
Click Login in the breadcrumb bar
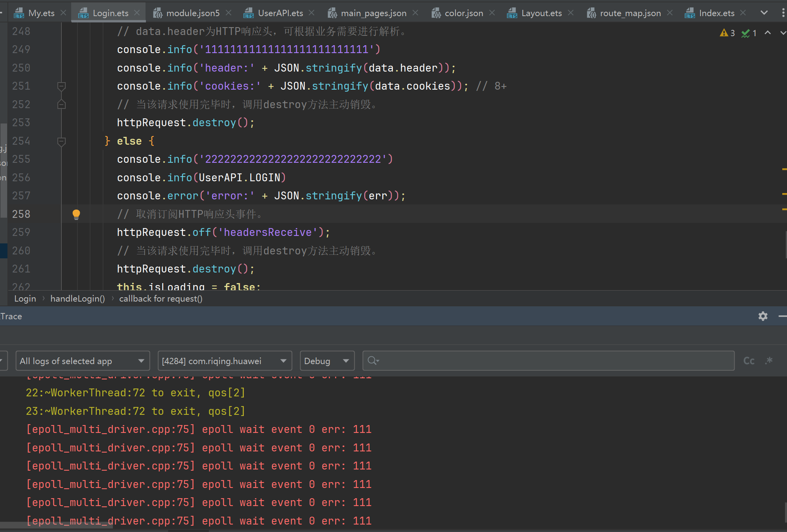(x=25, y=299)
